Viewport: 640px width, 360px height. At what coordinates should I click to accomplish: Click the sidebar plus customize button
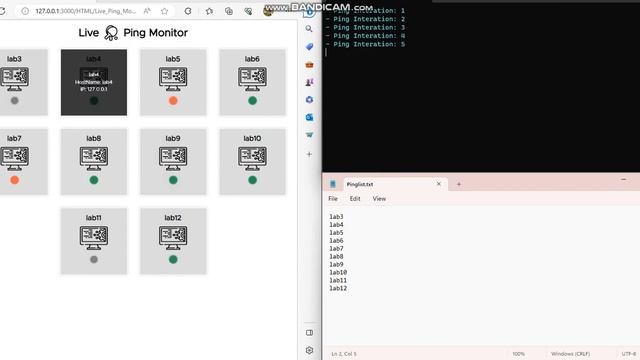(x=309, y=154)
